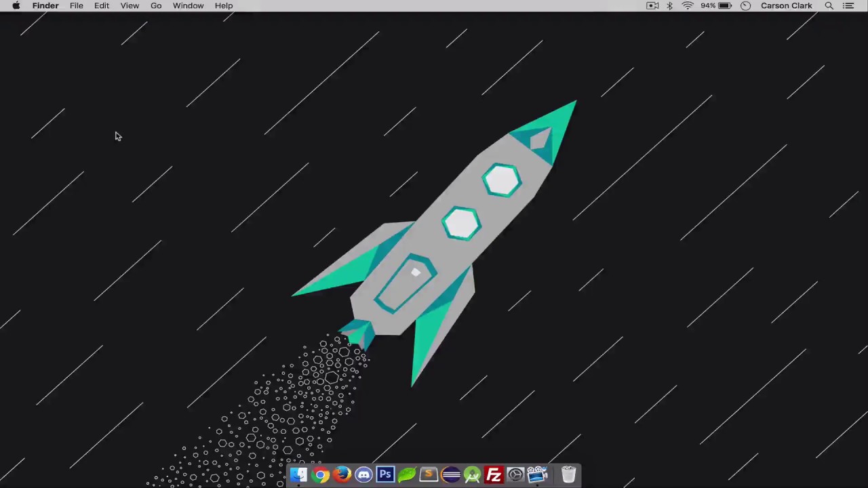This screenshot has height=488, width=868.
Task: Click the screen recording status icon
Action: 652,5
